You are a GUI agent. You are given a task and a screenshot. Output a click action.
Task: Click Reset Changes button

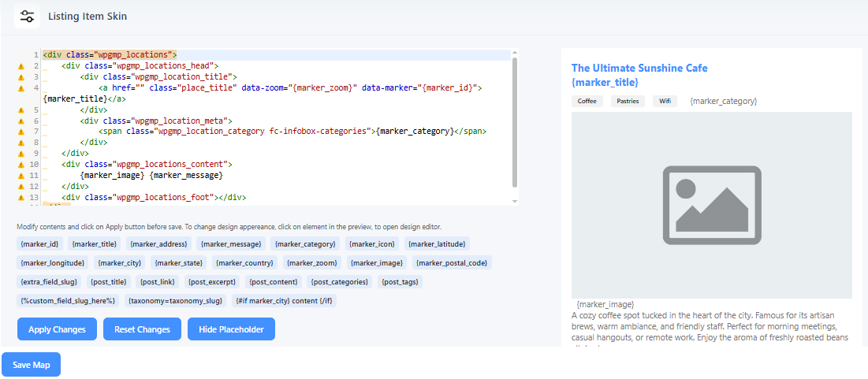pos(142,329)
